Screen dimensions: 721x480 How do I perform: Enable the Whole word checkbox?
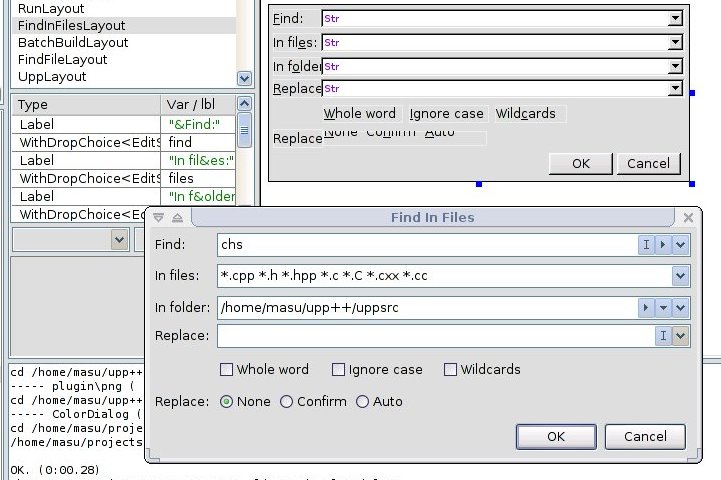point(227,370)
